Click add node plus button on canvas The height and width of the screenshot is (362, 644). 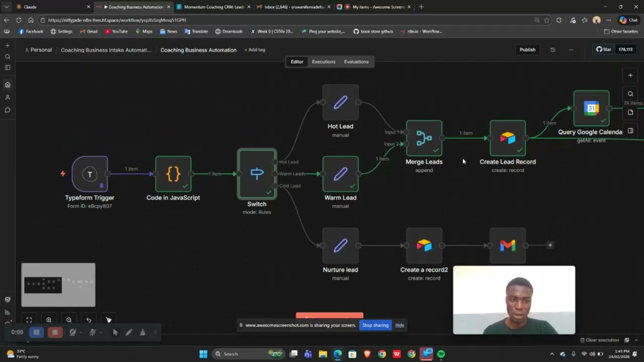tap(630, 75)
